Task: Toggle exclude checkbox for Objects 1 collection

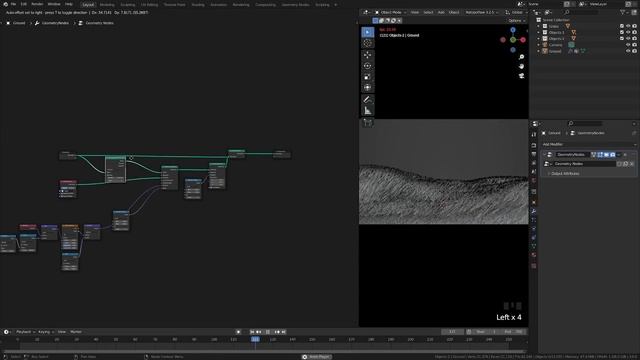Action: pyautogui.click(x=622, y=32)
